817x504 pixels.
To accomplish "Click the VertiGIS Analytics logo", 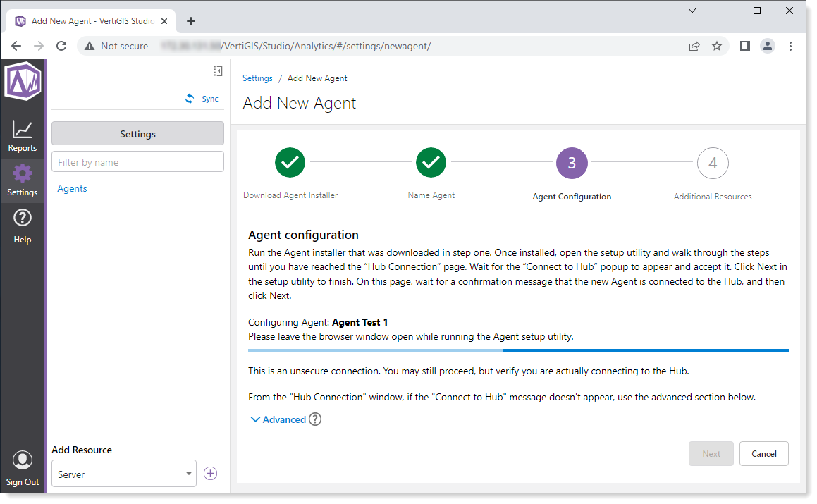I will point(23,81).
